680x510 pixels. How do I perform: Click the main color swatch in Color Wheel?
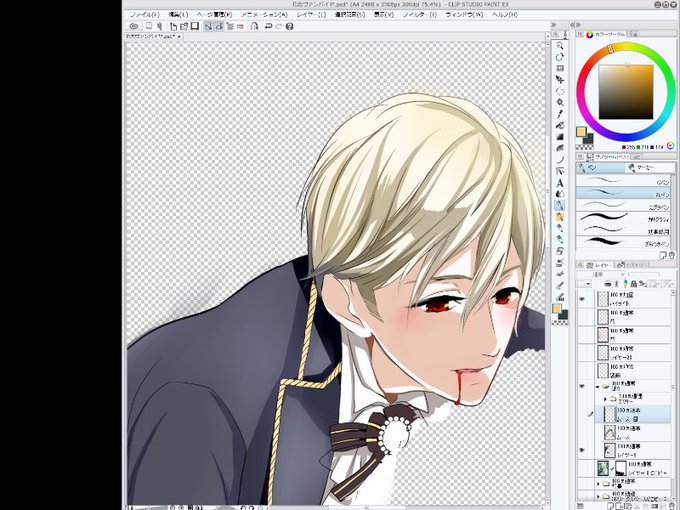[581, 132]
